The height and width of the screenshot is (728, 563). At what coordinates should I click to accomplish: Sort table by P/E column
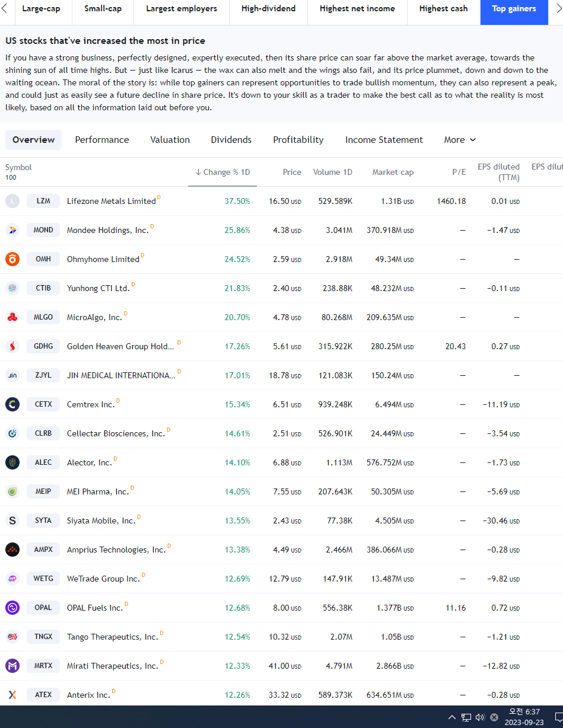click(x=459, y=172)
